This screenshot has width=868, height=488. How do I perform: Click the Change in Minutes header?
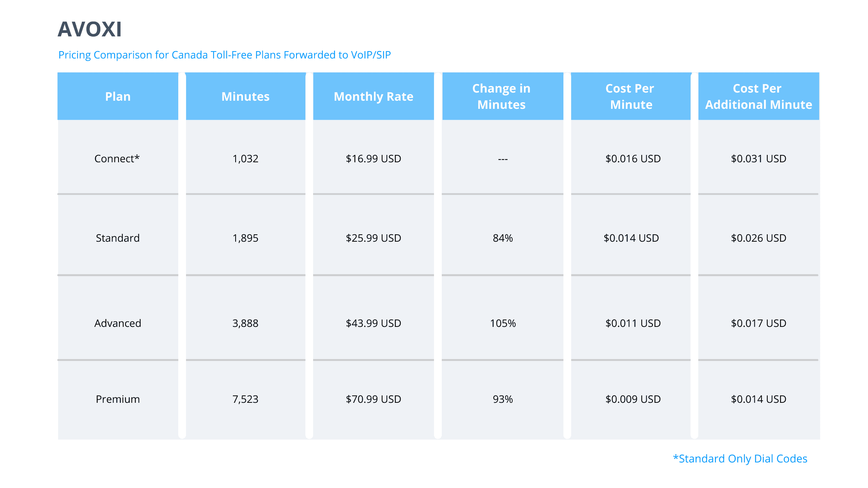coord(501,96)
